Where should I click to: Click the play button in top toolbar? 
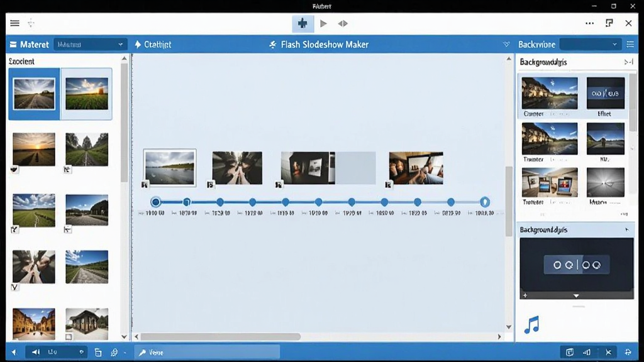pos(324,23)
